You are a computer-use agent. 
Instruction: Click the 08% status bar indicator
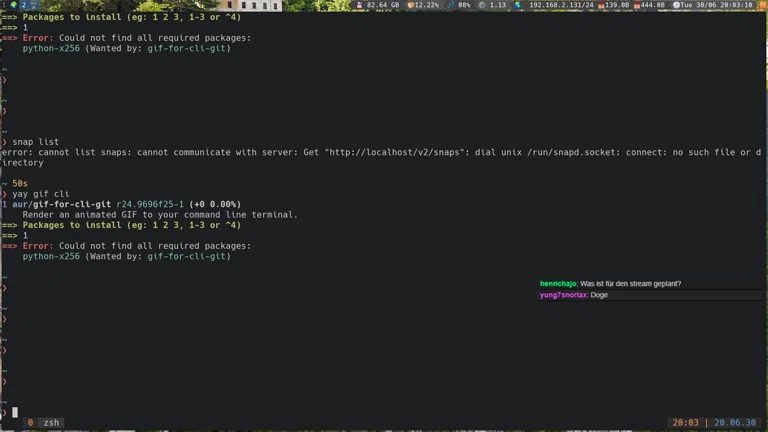[x=461, y=5]
